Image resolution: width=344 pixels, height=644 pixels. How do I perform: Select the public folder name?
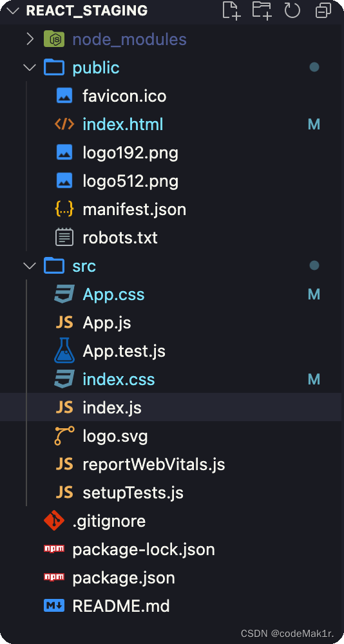[x=96, y=68]
